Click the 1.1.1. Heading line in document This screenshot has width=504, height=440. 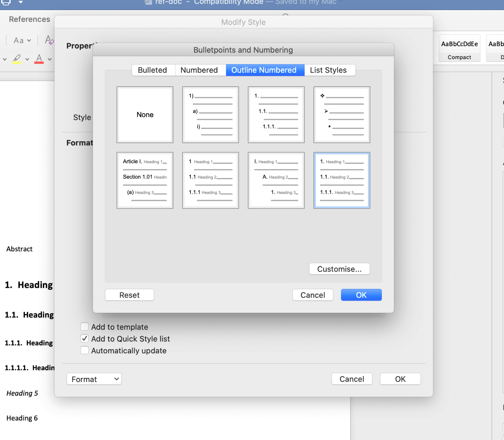click(29, 343)
